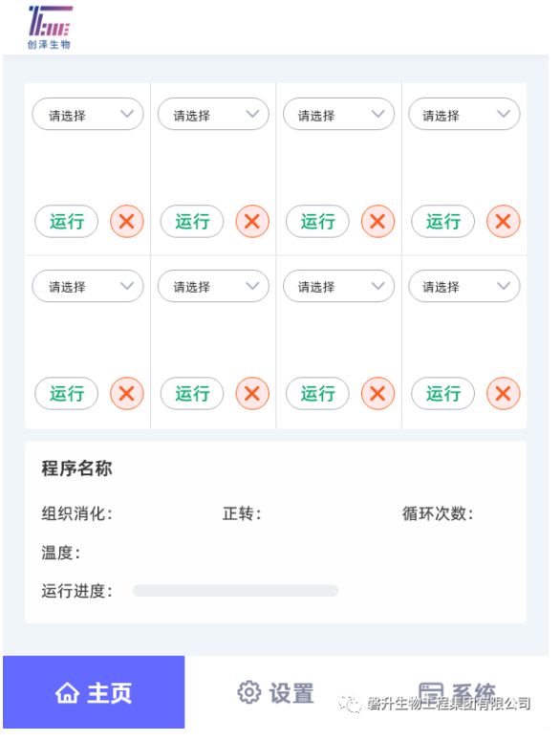
Task: Click the red X in fourth top-row slot
Action: click(504, 221)
